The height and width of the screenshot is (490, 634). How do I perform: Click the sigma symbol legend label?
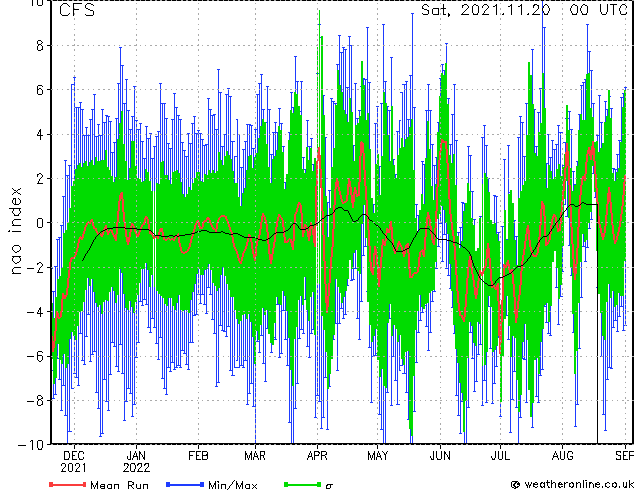coord(329,486)
